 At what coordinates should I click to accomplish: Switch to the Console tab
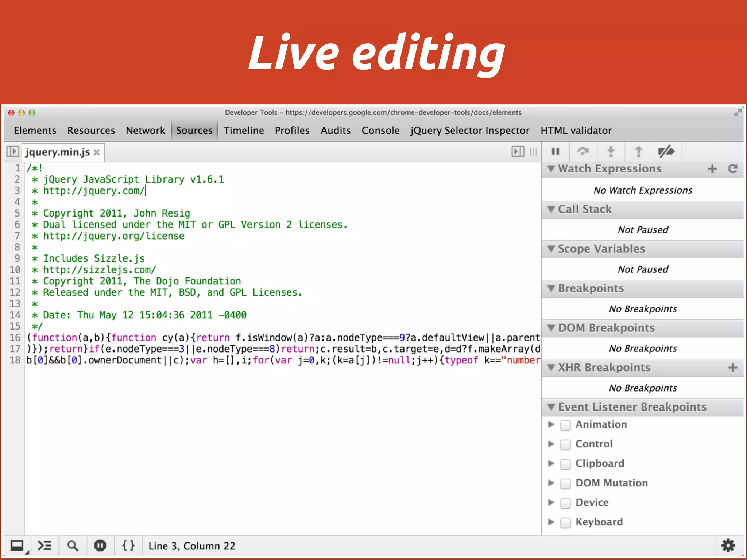[x=380, y=131]
